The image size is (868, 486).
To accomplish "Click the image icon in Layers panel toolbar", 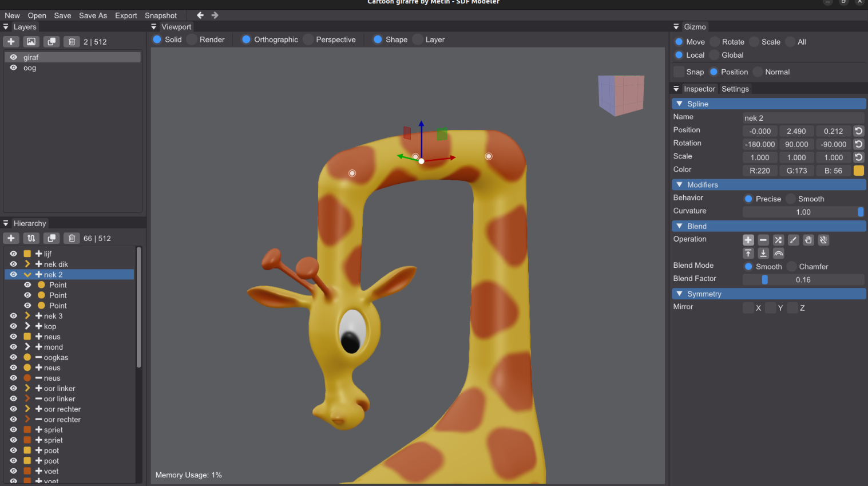I will pos(31,41).
